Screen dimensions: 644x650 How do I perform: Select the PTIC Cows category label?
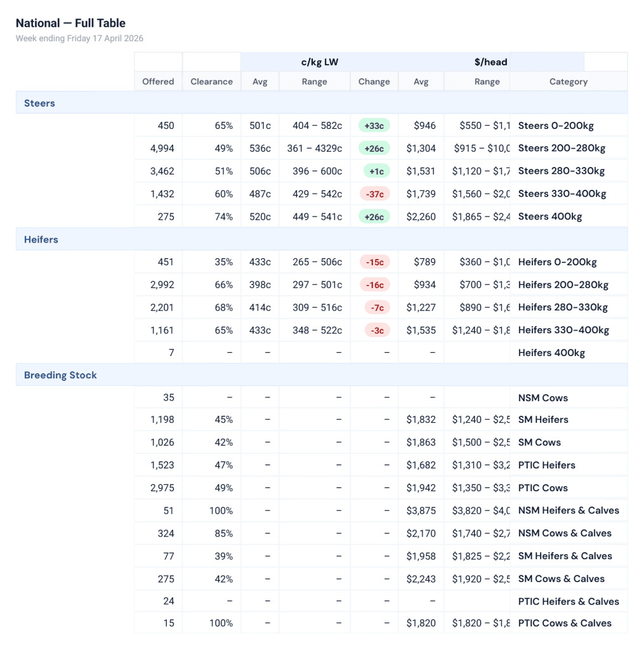click(542, 488)
